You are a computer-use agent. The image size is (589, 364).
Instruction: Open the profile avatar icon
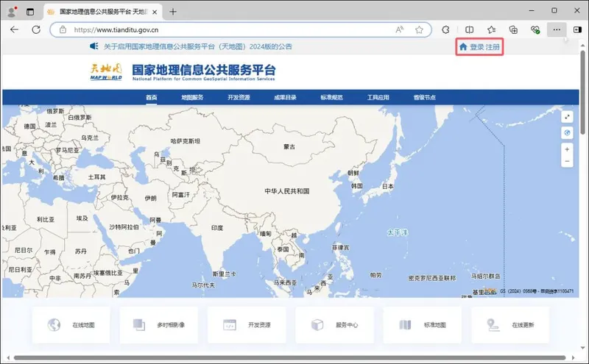coord(12,12)
